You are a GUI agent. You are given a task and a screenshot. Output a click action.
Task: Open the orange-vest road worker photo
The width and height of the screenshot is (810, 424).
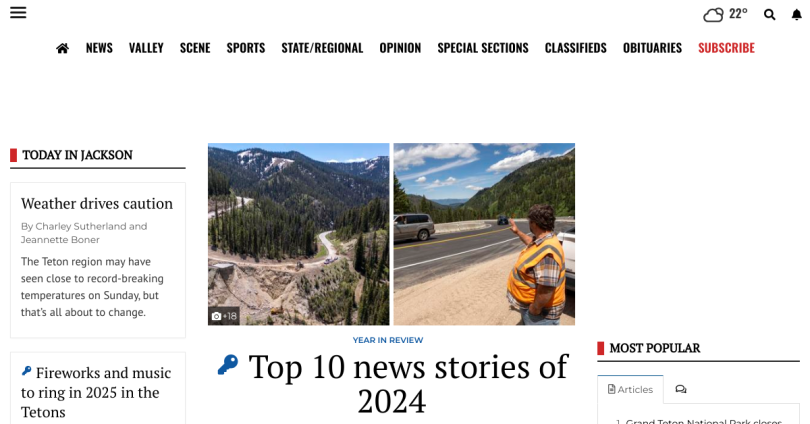click(x=484, y=234)
